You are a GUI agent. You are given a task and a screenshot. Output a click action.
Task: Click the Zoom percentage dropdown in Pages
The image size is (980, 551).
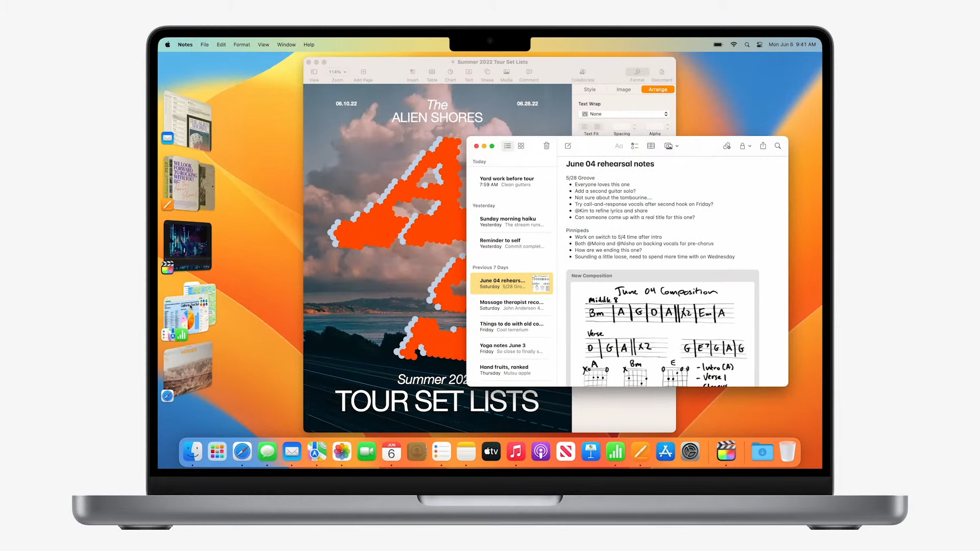[336, 72]
